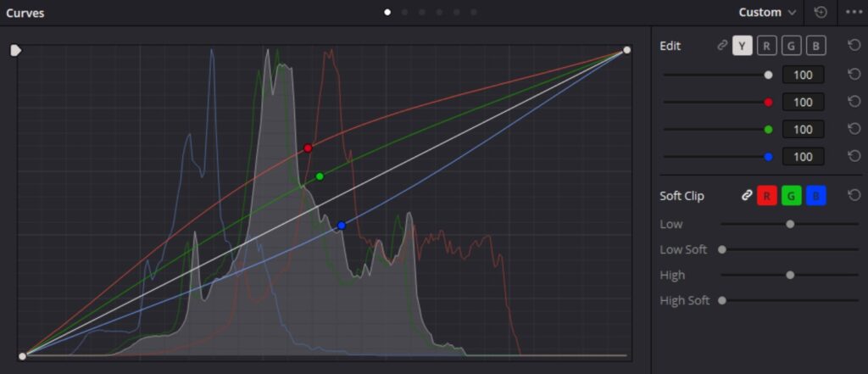
Task: Reset the blue intensity slider row
Action: click(854, 156)
